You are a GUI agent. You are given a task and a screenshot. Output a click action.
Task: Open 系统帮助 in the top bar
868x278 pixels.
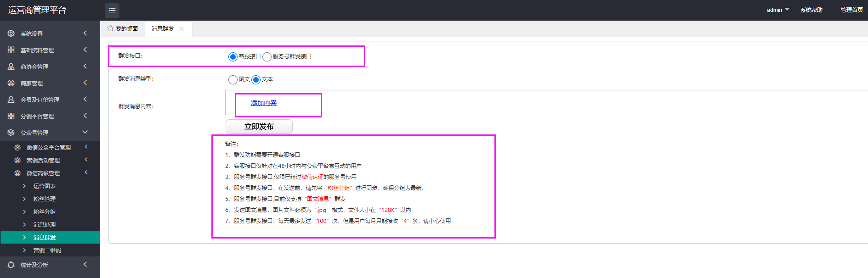(811, 10)
